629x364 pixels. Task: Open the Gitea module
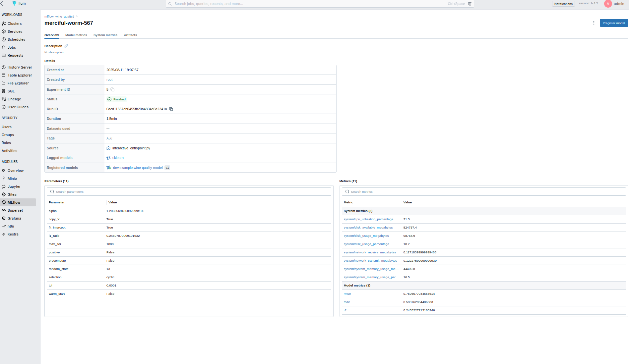(12, 194)
